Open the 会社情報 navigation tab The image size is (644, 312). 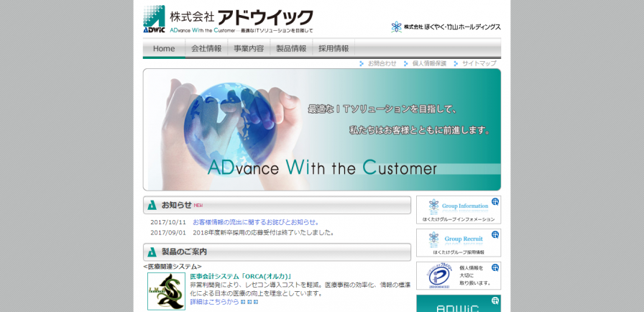(206, 48)
